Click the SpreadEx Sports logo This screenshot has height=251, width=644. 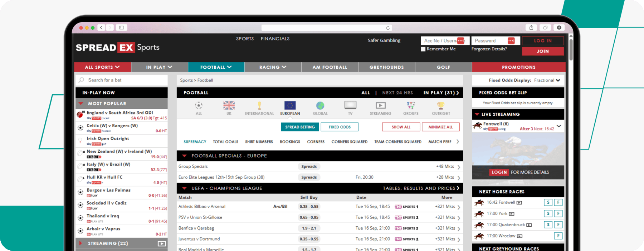click(118, 47)
